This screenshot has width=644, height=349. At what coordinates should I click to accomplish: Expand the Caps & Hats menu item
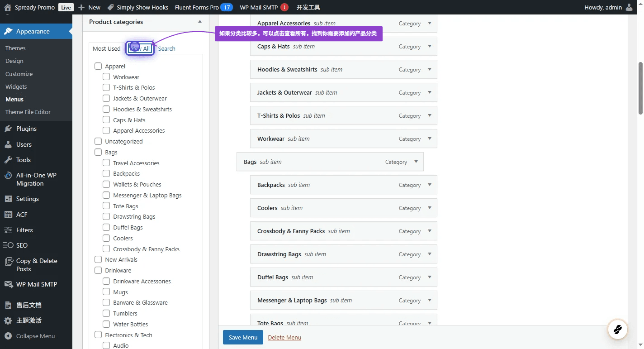[x=430, y=46]
